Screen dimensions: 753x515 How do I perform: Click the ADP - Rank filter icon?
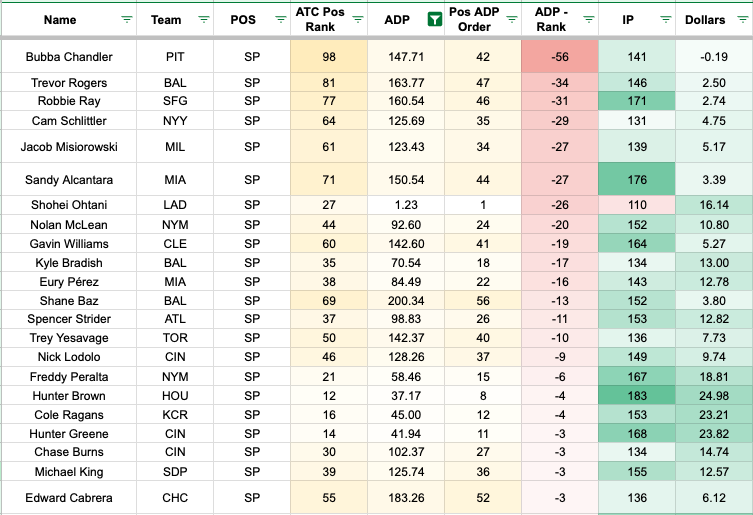[x=587, y=19]
